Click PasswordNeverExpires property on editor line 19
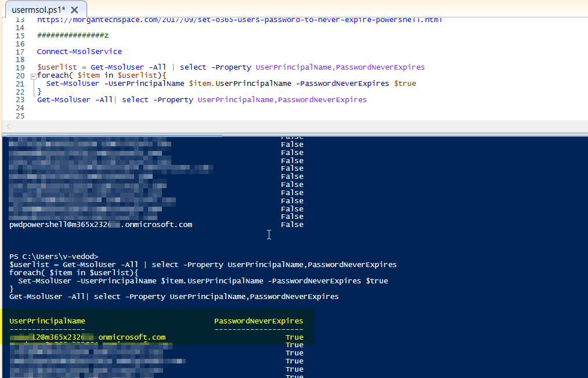 (x=380, y=67)
